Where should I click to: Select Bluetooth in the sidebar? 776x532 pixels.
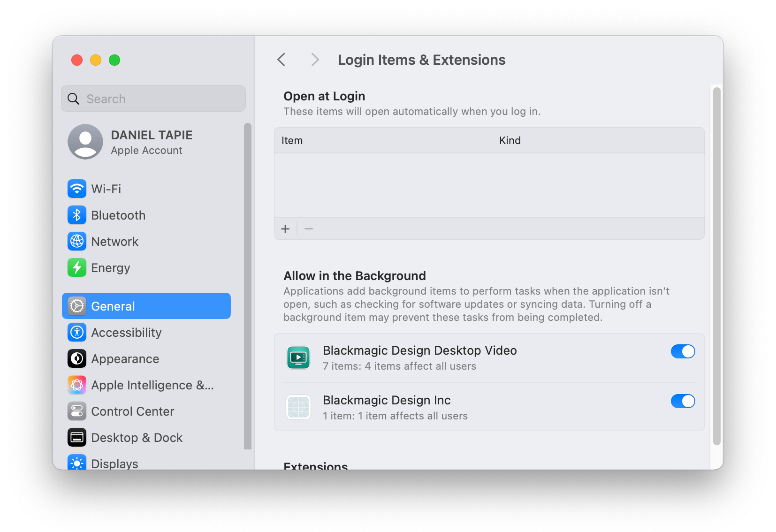pyautogui.click(x=146, y=215)
